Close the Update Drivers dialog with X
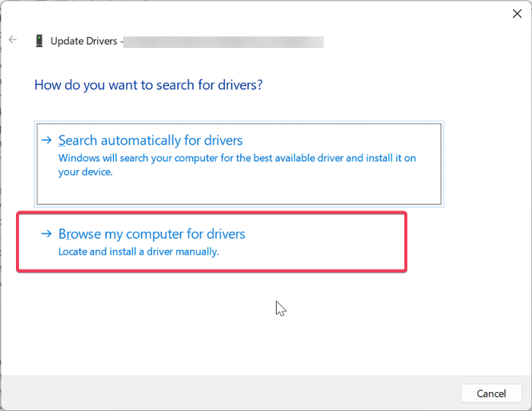This screenshot has width=532, height=411. click(517, 14)
